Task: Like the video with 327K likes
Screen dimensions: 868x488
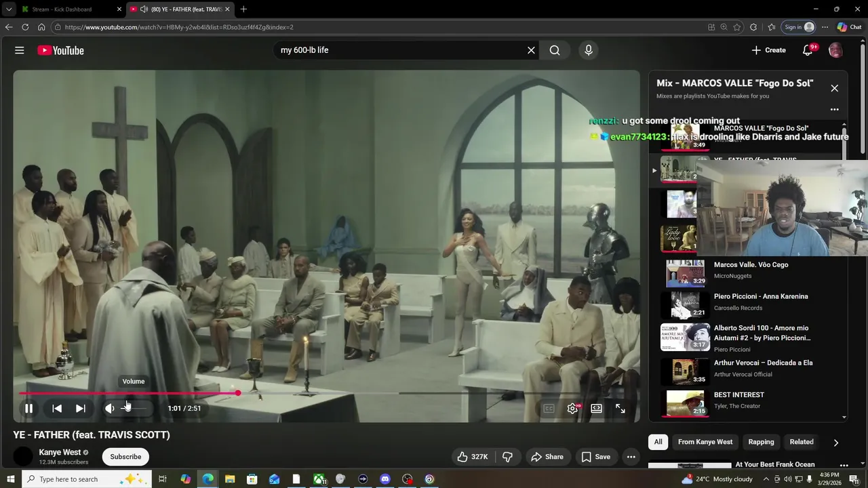Action: click(473, 457)
